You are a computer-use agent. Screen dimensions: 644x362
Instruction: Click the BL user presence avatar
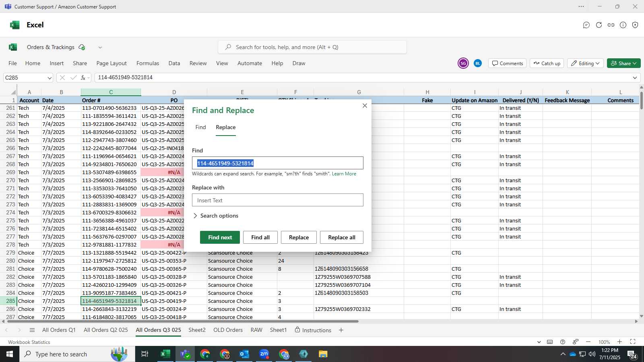click(478, 63)
